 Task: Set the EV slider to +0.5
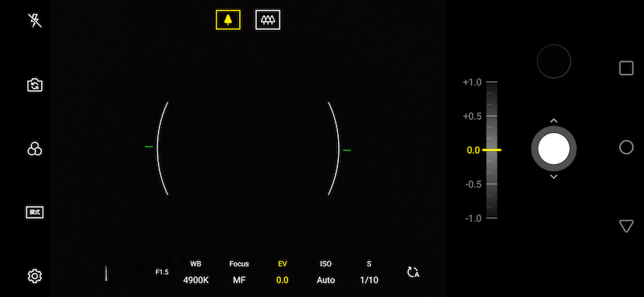491,116
